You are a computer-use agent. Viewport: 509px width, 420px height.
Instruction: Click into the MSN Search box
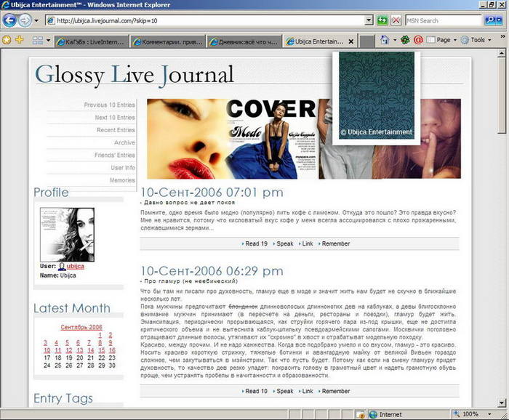click(x=443, y=20)
